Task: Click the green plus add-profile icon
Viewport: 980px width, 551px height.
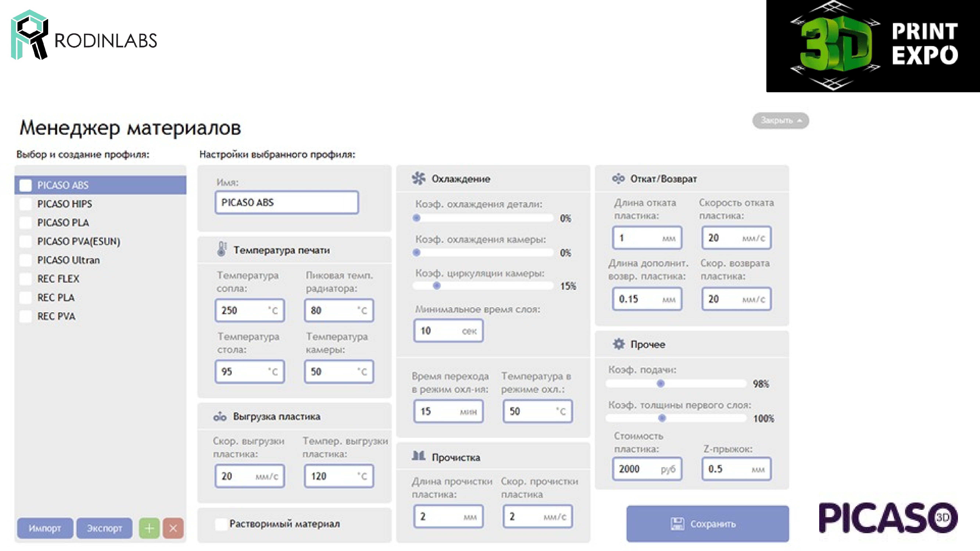Action: click(x=149, y=528)
